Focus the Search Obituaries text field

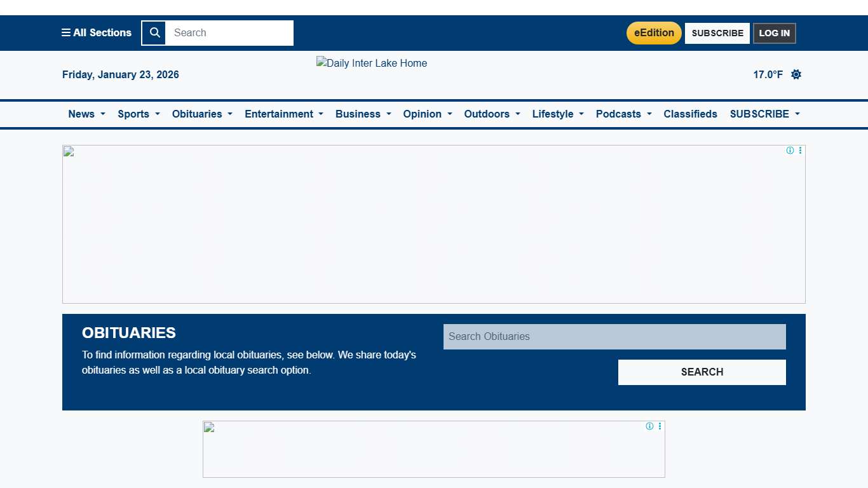pos(614,337)
